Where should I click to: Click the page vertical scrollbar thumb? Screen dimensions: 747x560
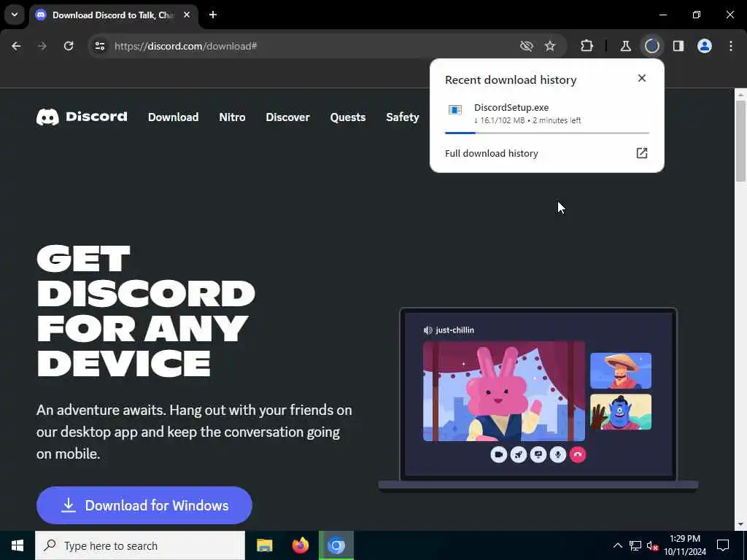740,141
